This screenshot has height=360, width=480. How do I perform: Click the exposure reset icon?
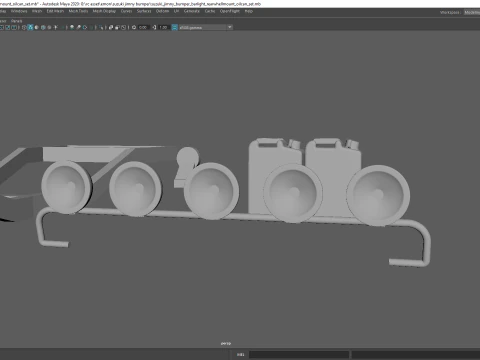click(134, 27)
